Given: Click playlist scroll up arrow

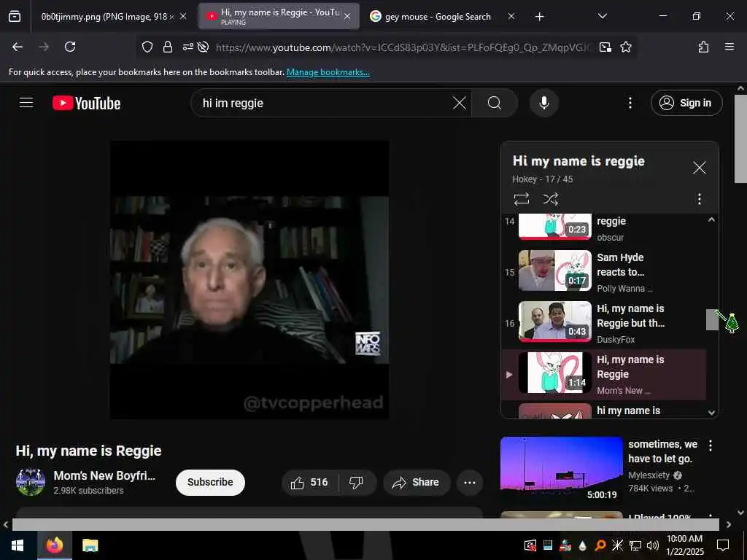Looking at the screenshot, I should pos(711,219).
